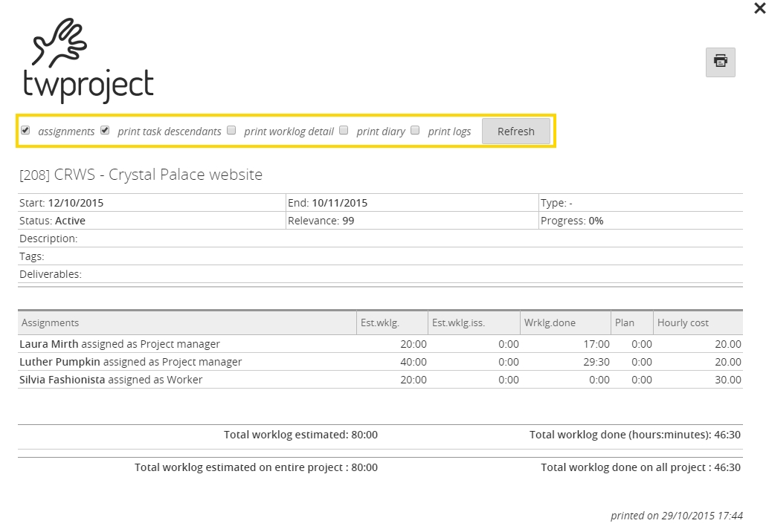Close the print preview with the X
The height and width of the screenshot is (532, 769).
pyautogui.click(x=759, y=8)
